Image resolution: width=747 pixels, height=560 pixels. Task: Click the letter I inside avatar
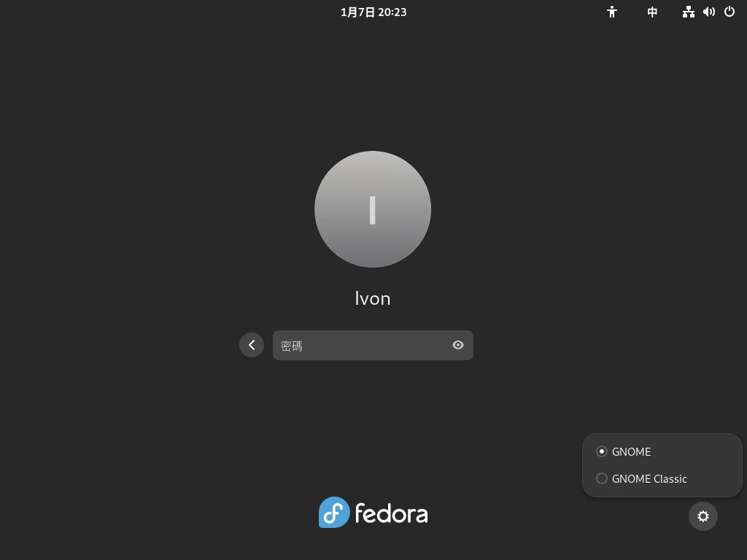click(x=373, y=209)
